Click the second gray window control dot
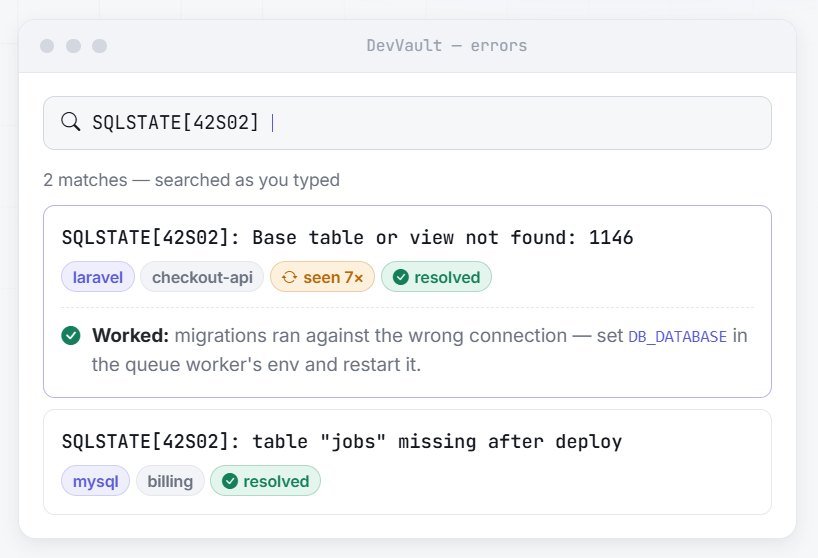 (x=74, y=46)
